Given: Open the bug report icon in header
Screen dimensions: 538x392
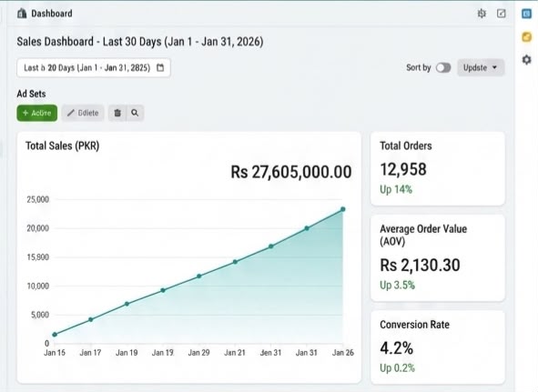Looking at the screenshot, I should [x=482, y=14].
